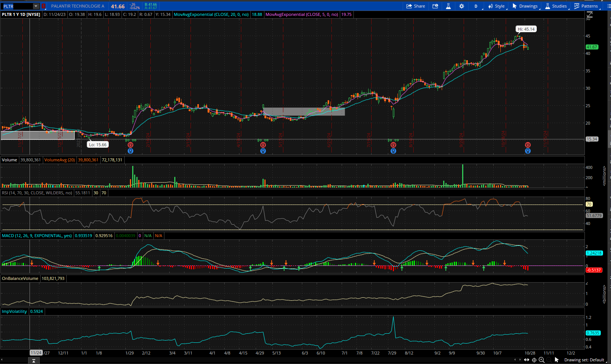Open the Drawing set: Default dropdown
The height and width of the screenshot is (364, 611).
click(x=584, y=360)
